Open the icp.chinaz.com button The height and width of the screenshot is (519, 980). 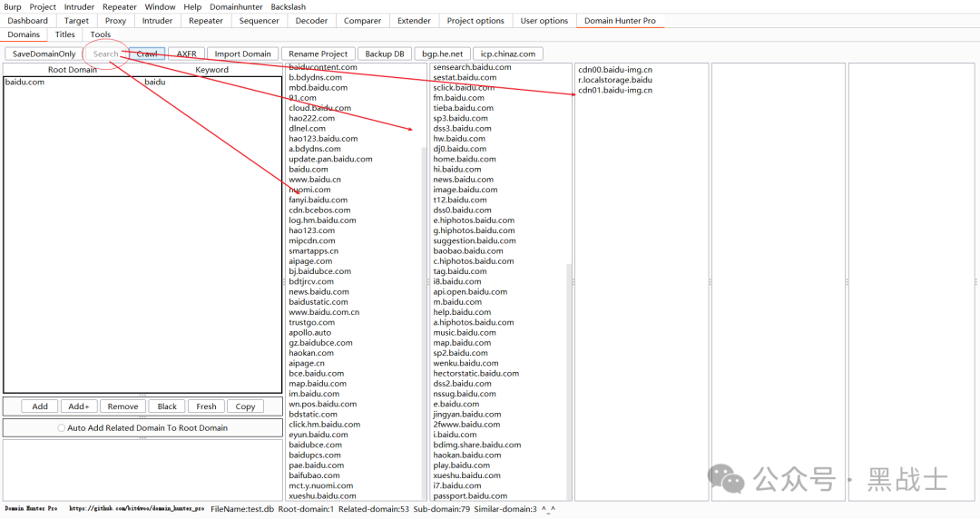tap(507, 54)
